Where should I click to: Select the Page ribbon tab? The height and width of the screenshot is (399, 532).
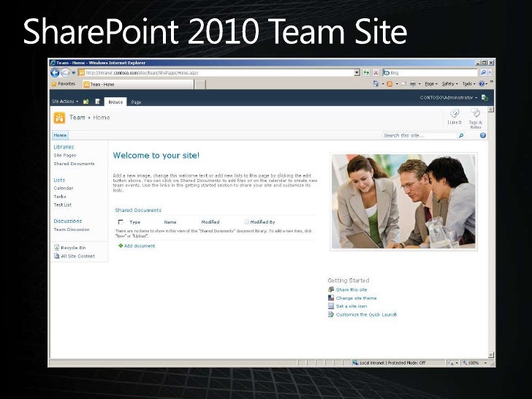[136, 102]
